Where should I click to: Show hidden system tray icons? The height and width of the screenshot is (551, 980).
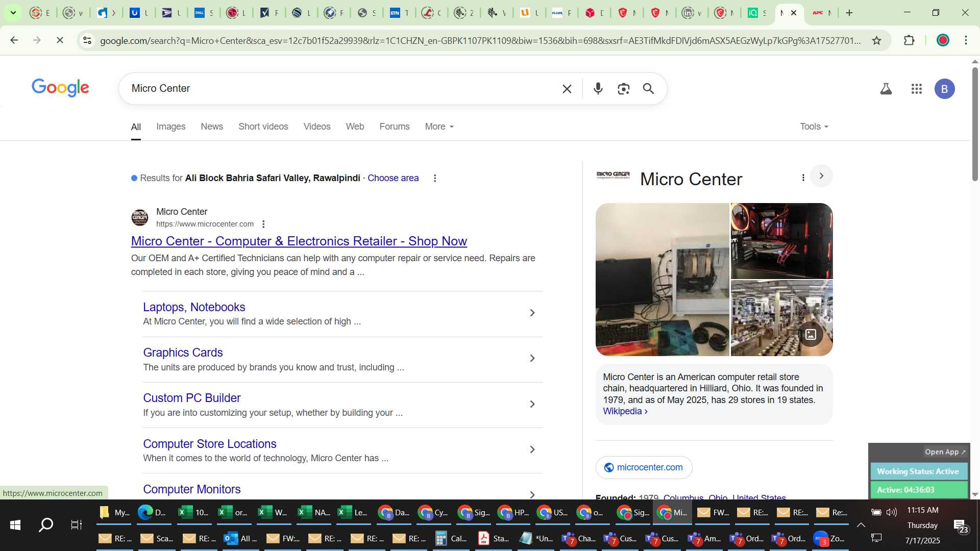coord(861,525)
